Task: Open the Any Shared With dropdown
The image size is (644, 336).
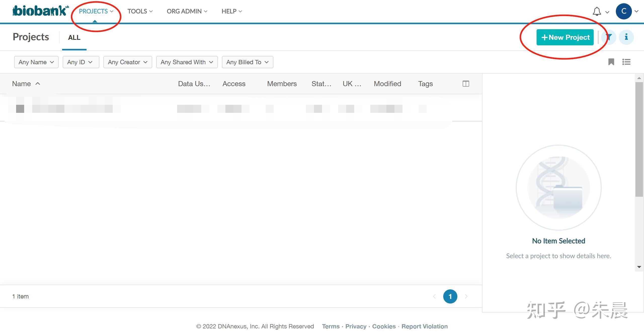Action: [187, 62]
